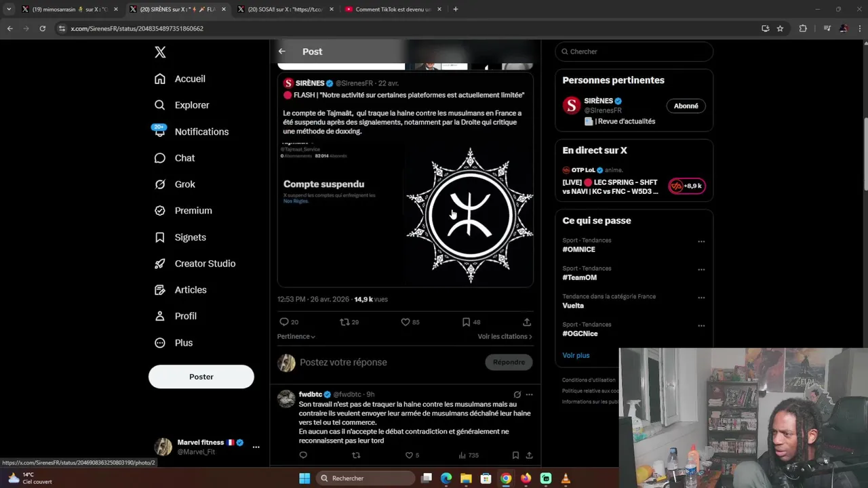868x488 pixels.
Task: Open a new browser tab
Action: pyautogui.click(x=455, y=9)
